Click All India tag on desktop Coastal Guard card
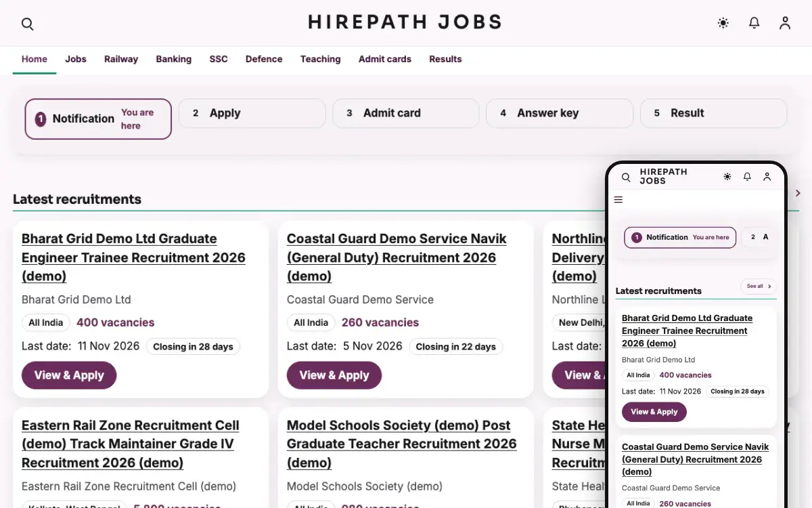Screen dimensions: 812x508 311,322
